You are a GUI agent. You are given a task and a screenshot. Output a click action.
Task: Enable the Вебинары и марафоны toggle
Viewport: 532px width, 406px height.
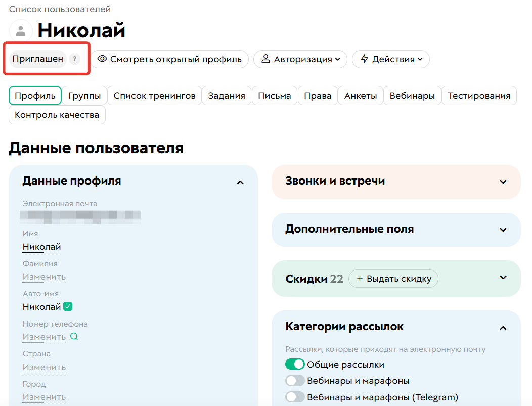[x=295, y=380]
